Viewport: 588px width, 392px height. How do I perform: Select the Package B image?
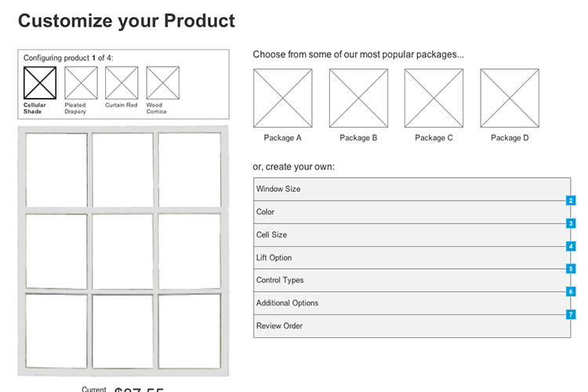[358, 98]
